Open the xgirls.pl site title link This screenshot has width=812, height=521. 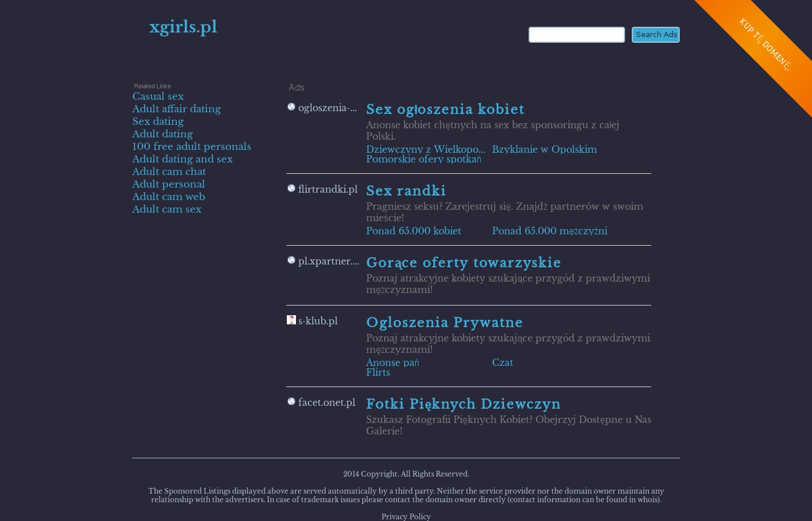click(x=183, y=27)
